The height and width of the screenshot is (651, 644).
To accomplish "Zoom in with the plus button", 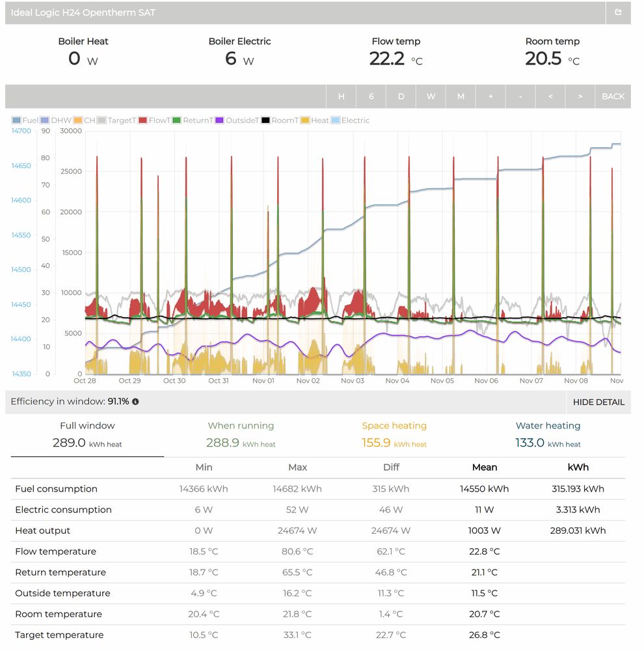I will coord(490,96).
